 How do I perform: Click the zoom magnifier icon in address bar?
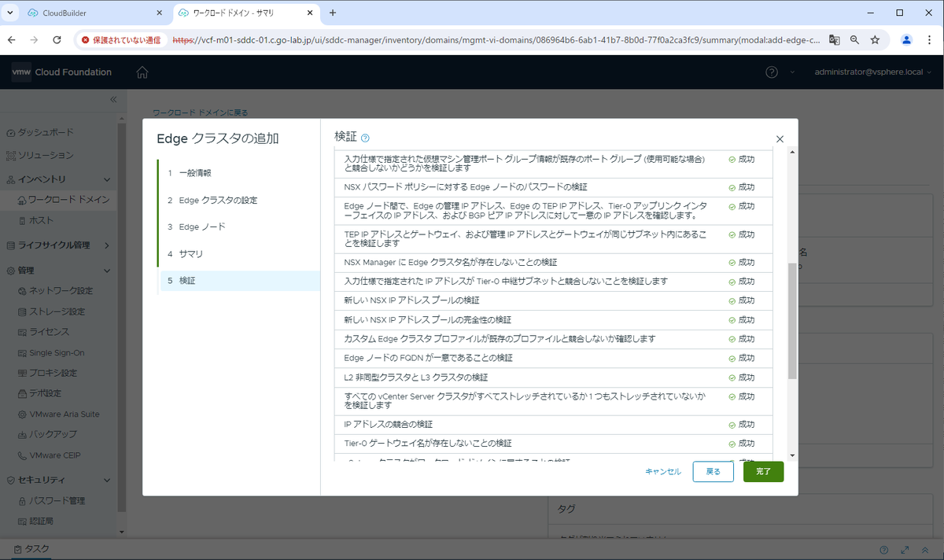[x=854, y=39]
